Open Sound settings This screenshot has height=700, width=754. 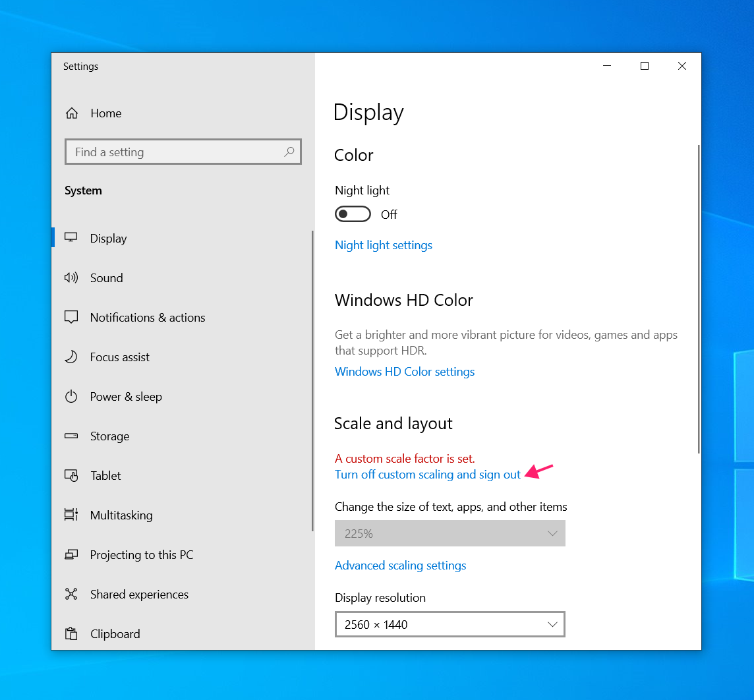[182, 278]
